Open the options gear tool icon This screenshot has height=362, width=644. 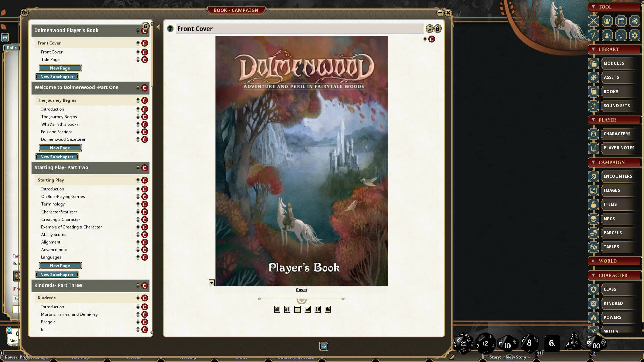(x=634, y=35)
